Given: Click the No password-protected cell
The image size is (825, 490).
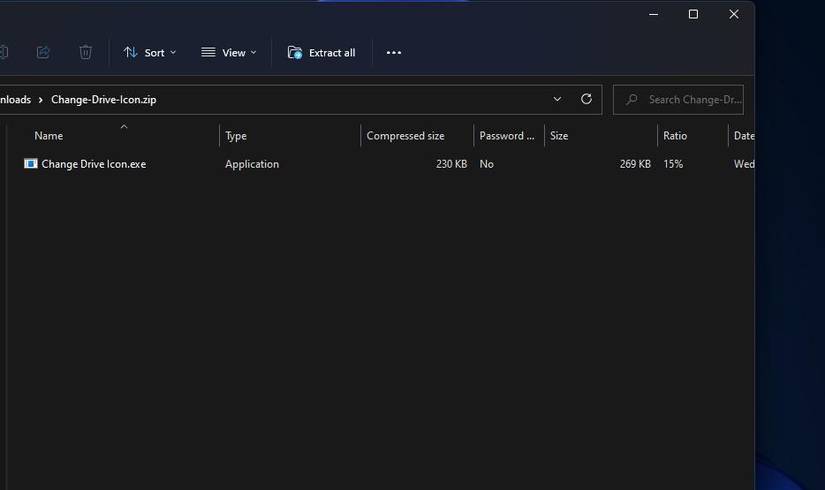Looking at the screenshot, I should [487, 164].
